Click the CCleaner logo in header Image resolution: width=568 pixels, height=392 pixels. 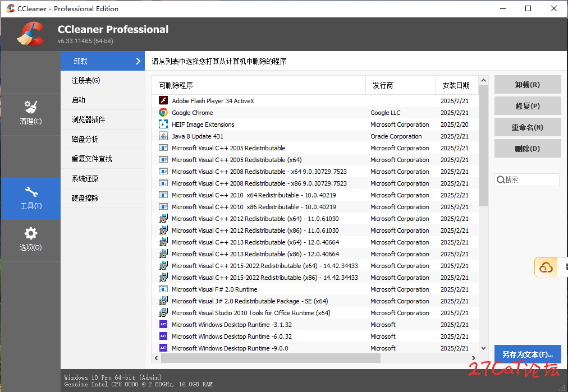(x=31, y=34)
